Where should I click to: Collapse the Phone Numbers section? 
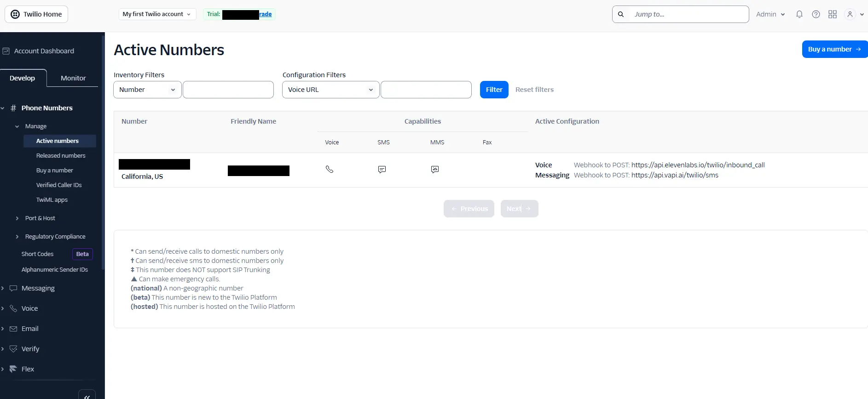(x=3, y=108)
